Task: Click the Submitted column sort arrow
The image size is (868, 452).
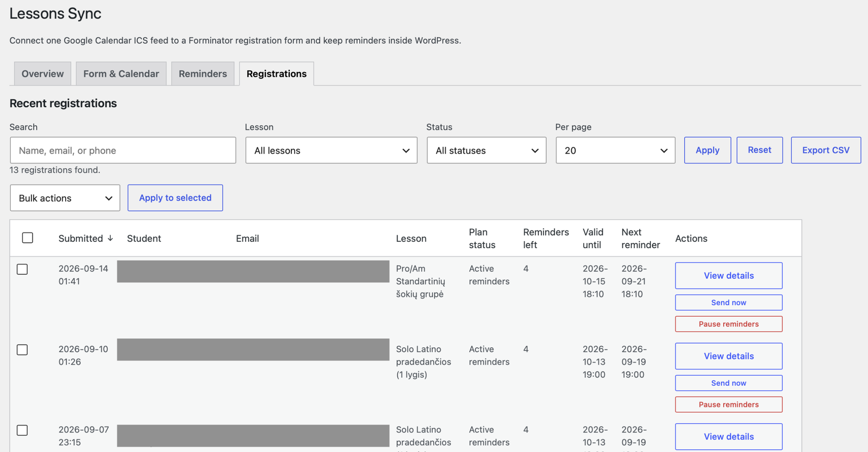Action: pos(110,238)
